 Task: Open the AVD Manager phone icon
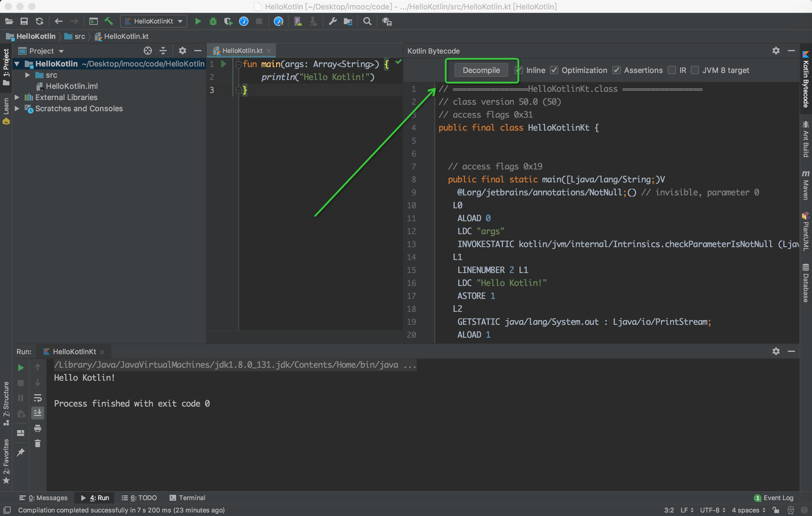point(297,21)
